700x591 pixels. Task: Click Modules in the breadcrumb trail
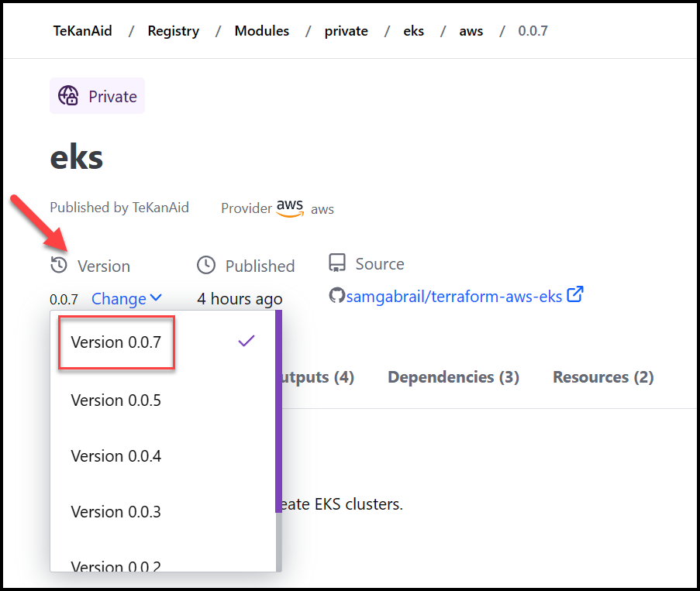coord(261,30)
